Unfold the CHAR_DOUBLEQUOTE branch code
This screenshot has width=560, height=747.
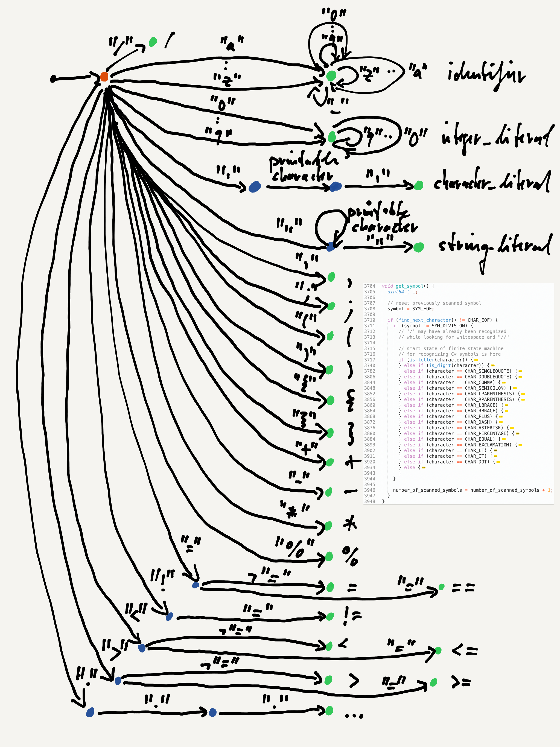coord(520,377)
